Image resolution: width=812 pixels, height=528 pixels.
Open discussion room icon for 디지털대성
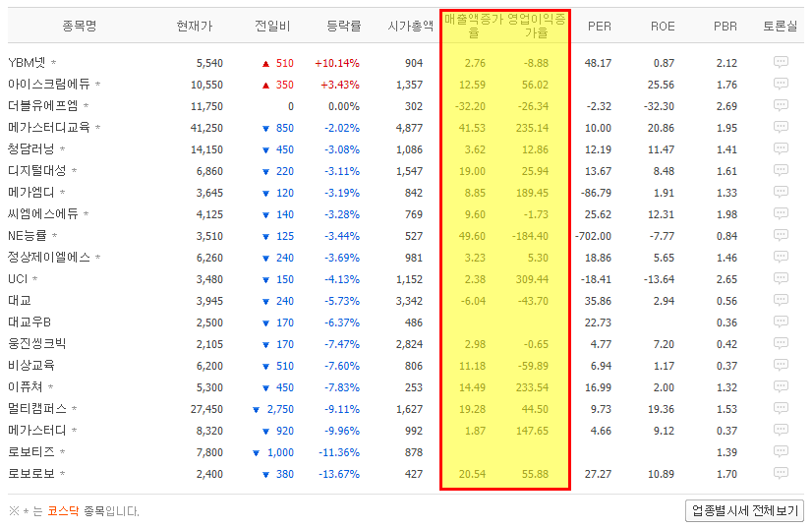coord(781,170)
